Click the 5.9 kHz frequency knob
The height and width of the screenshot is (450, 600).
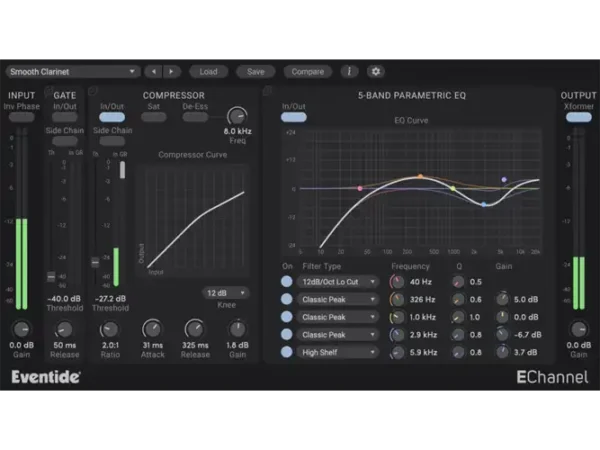point(398,352)
